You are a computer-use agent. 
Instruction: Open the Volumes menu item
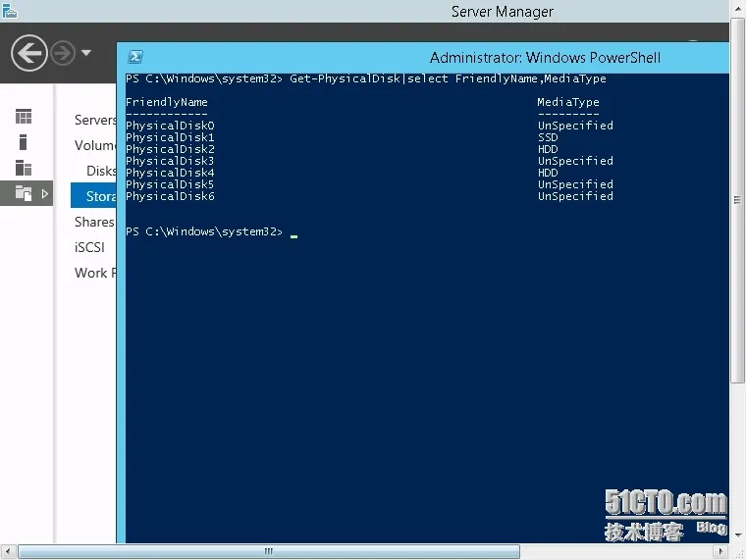(95, 145)
